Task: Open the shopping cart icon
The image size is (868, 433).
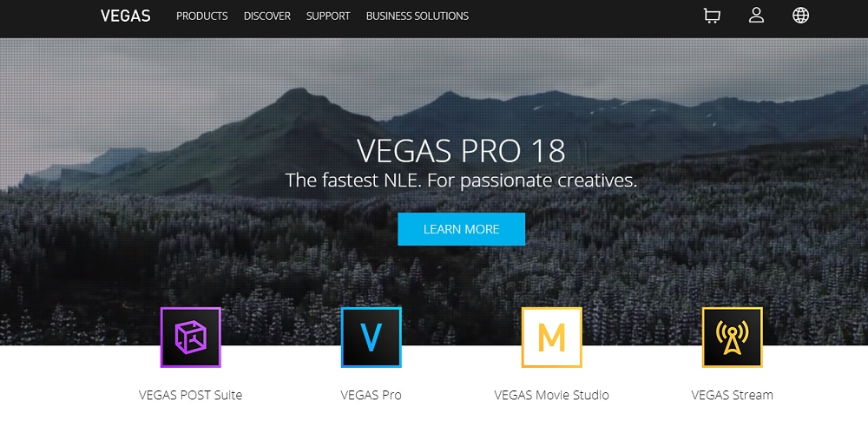Action: click(x=712, y=16)
